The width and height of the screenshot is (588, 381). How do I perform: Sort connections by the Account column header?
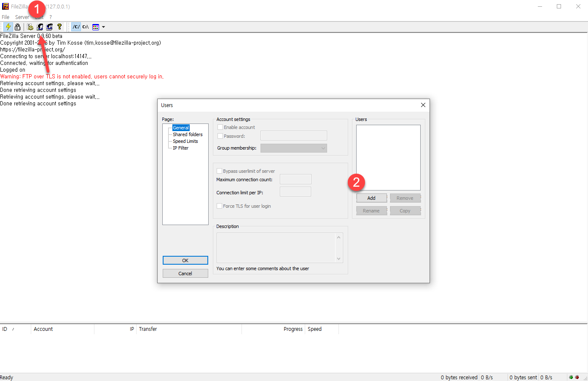(63, 329)
